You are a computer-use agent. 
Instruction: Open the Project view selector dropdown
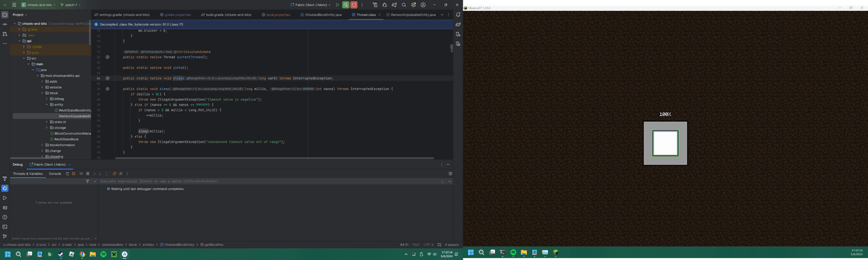tap(20, 14)
